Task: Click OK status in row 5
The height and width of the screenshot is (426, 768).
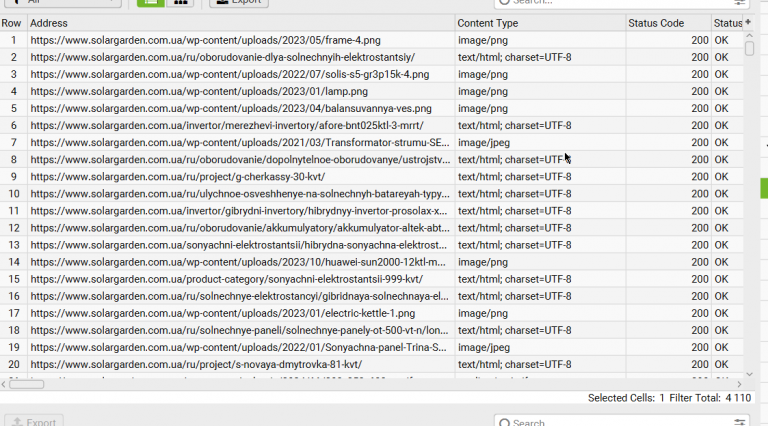Action: [x=721, y=108]
